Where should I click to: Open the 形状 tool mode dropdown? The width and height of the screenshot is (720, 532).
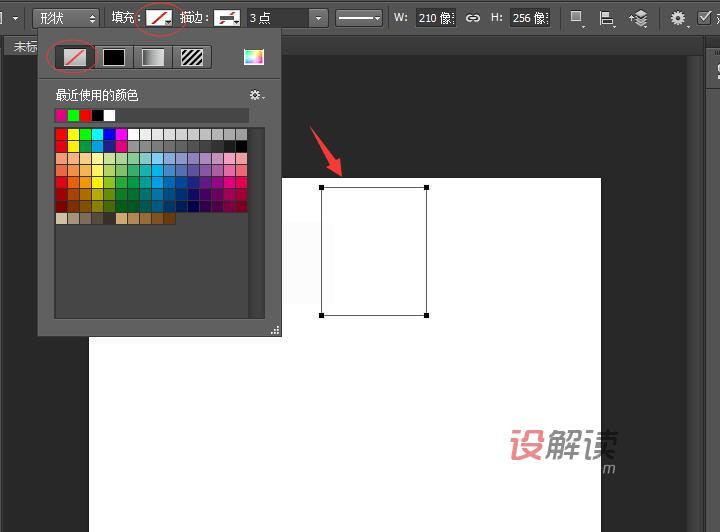[66, 18]
